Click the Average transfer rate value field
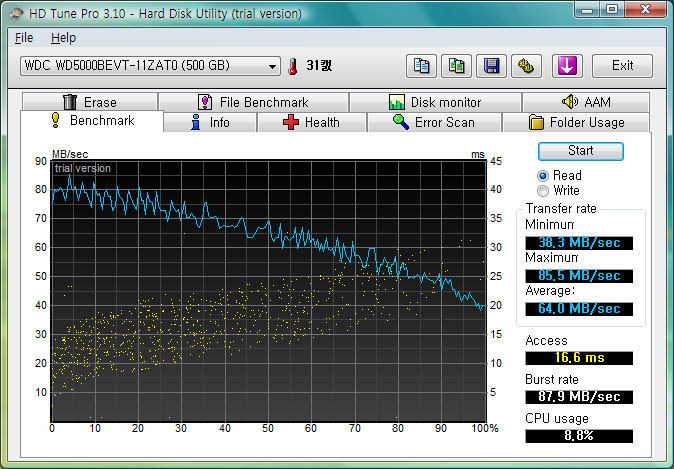The height and width of the screenshot is (469, 674). [x=579, y=308]
